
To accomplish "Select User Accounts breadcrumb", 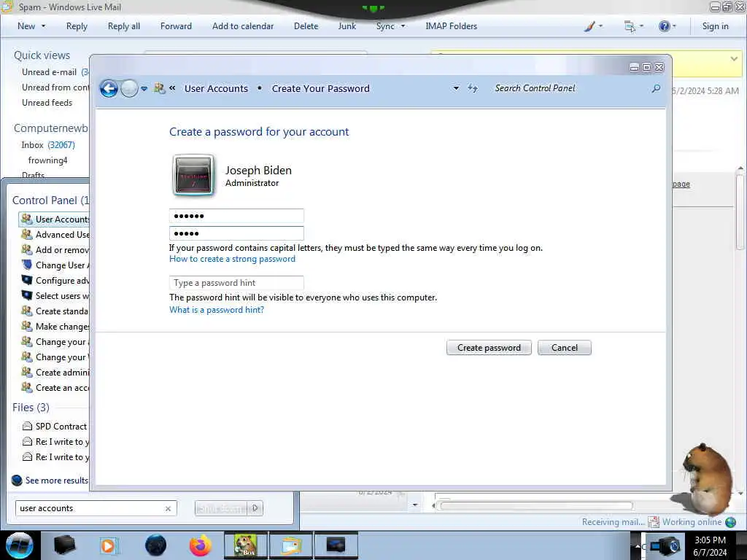I will click(x=216, y=88).
